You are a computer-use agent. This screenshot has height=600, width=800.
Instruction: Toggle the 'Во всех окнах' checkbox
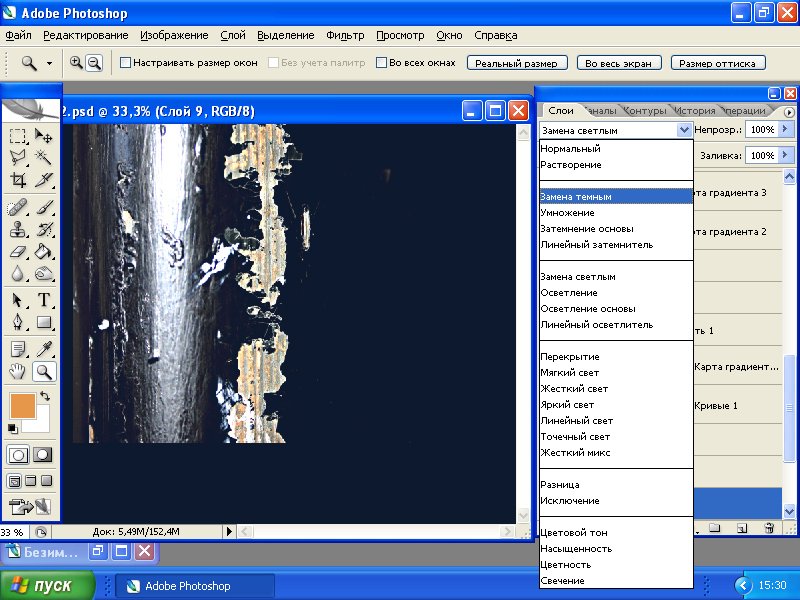tap(381, 62)
